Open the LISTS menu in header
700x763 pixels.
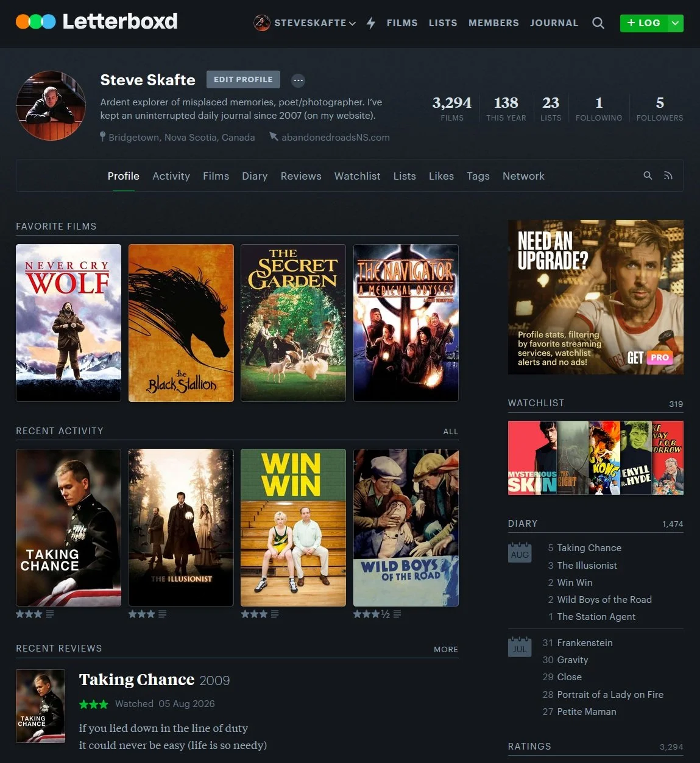443,23
